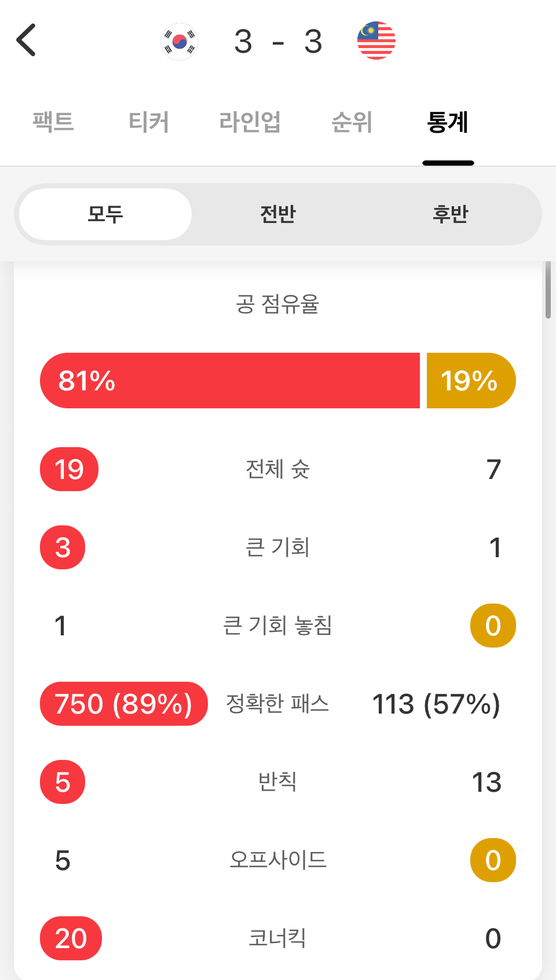
Task: Tap the 3 - 3 match score
Action: click(x=278, y=42)
